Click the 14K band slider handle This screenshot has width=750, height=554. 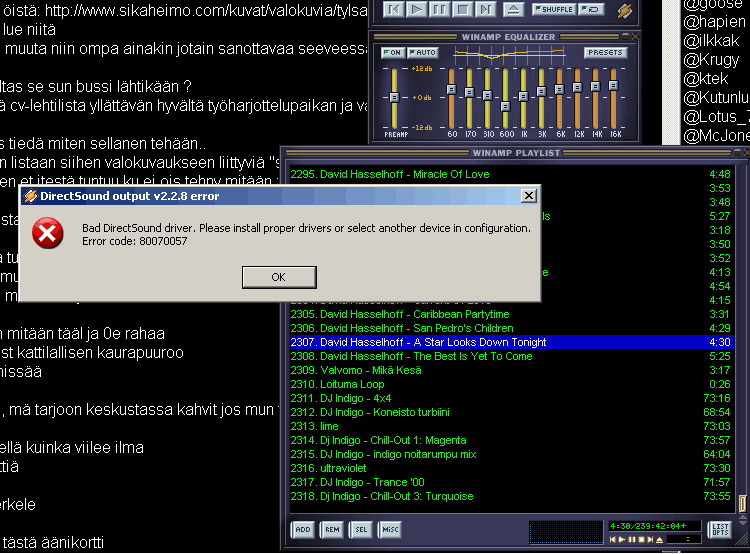[x=596, y=87]
